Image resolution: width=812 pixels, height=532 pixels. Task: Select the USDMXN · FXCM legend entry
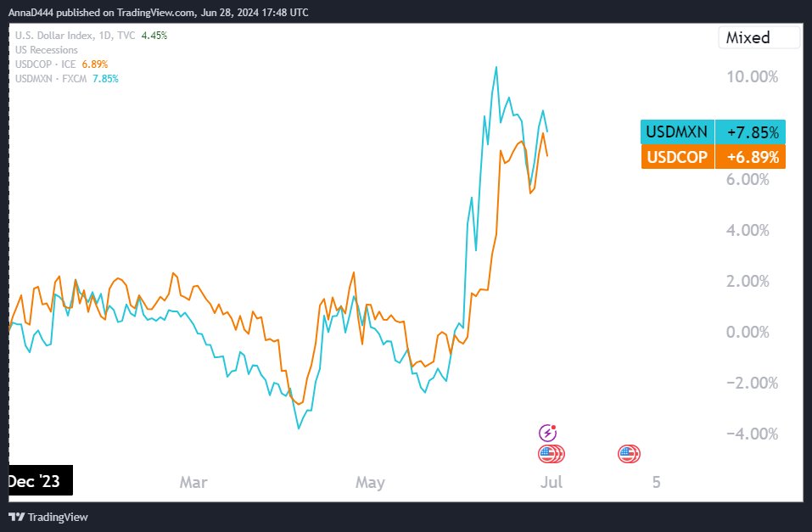pos(51,79)
